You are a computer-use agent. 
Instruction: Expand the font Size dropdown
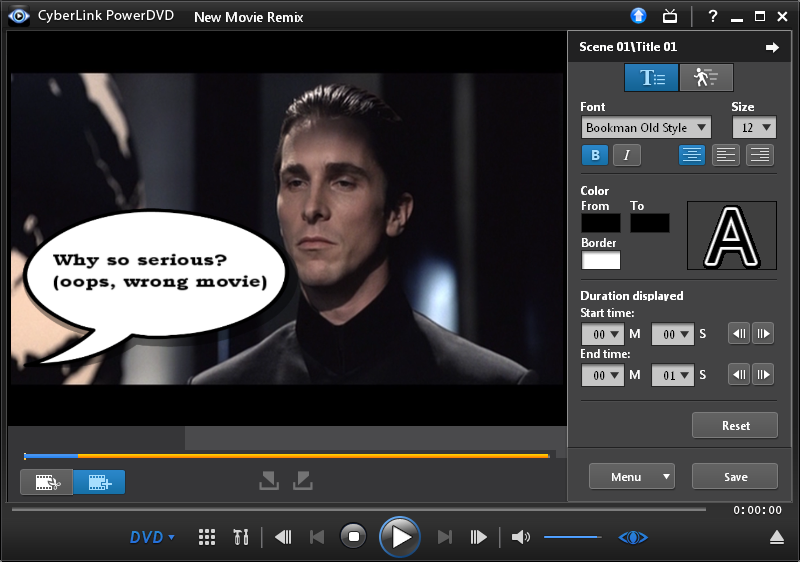(754, 127)
